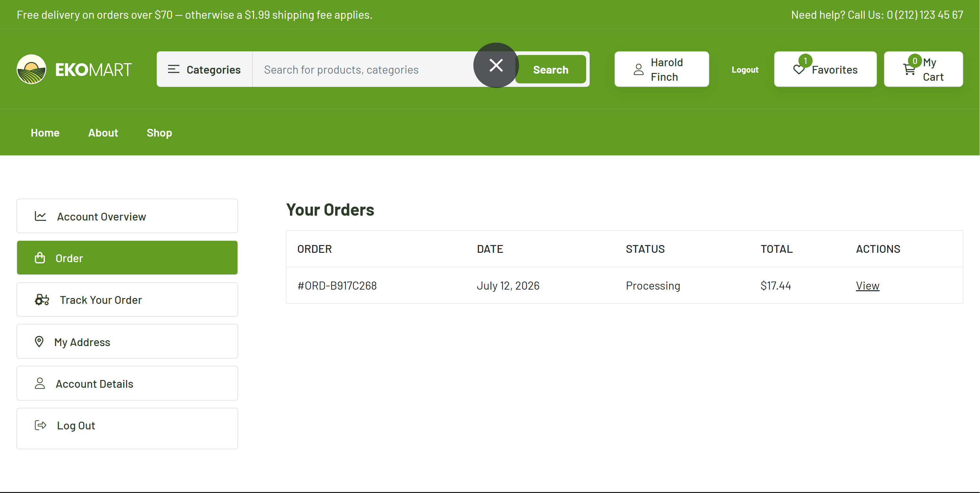Open Harold Finch account button
980x493 pixels.
662,69
